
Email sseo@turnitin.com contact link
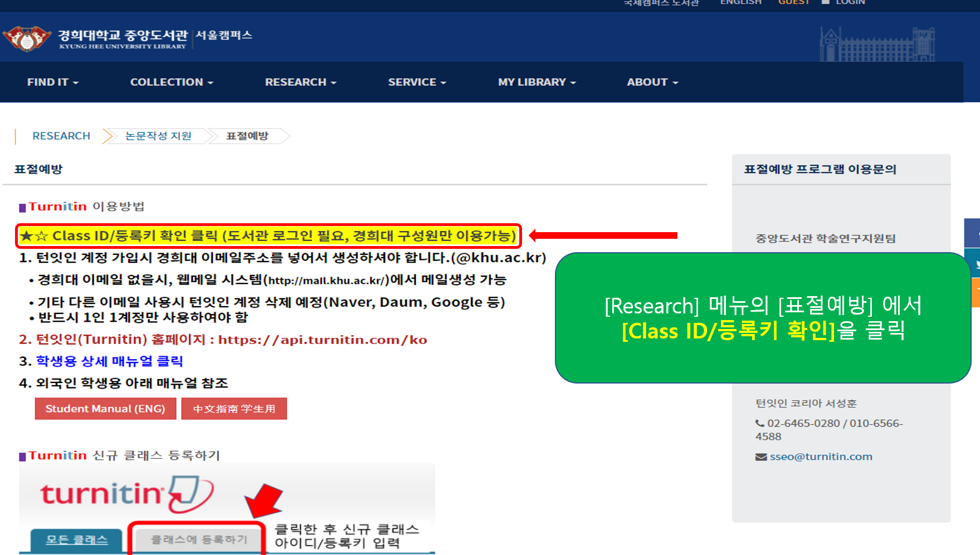pos(821,456)
